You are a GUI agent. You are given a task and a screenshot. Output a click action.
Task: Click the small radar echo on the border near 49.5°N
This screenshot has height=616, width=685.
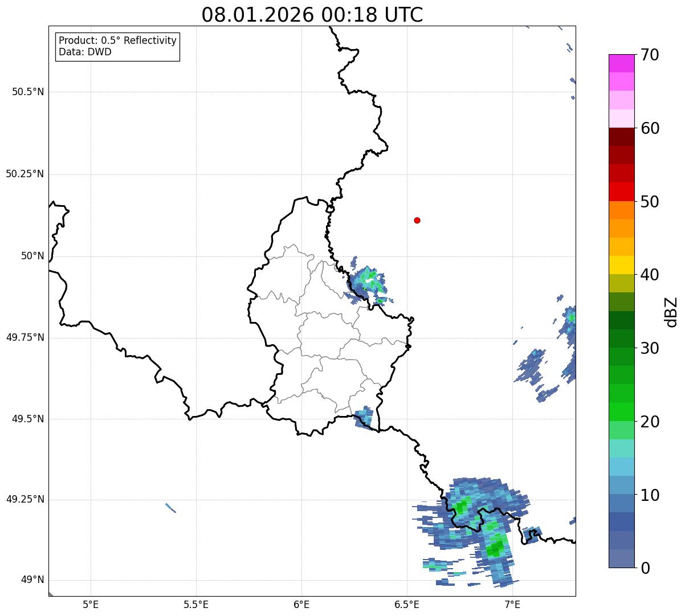coord(363,418)
